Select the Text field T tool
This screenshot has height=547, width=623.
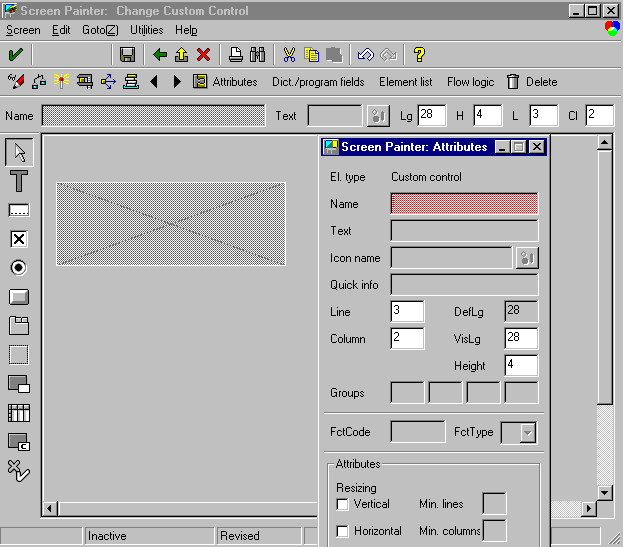tap(19, 181)
